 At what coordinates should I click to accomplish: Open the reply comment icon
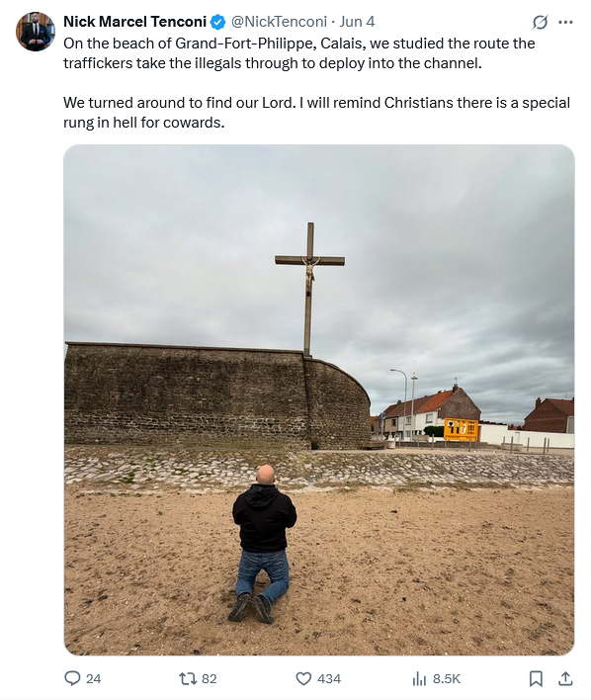click(72, 678)
